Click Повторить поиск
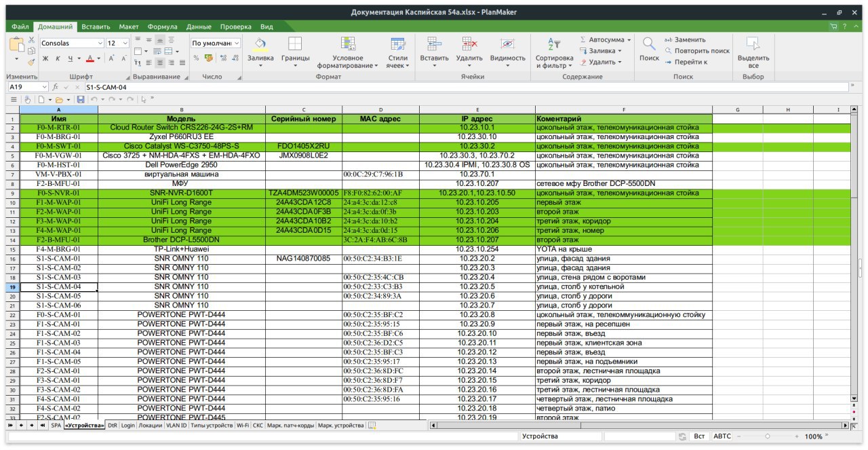This screenshot has height=450, width=868. [x=697, y=51]
